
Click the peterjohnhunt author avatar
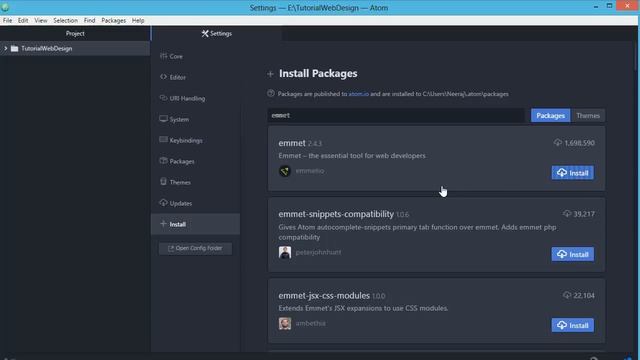tap(285, 252)
